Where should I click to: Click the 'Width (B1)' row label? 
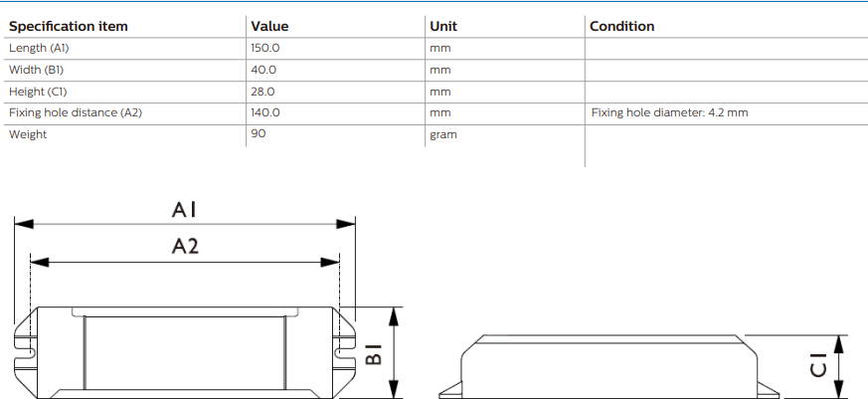pos(37,70)
